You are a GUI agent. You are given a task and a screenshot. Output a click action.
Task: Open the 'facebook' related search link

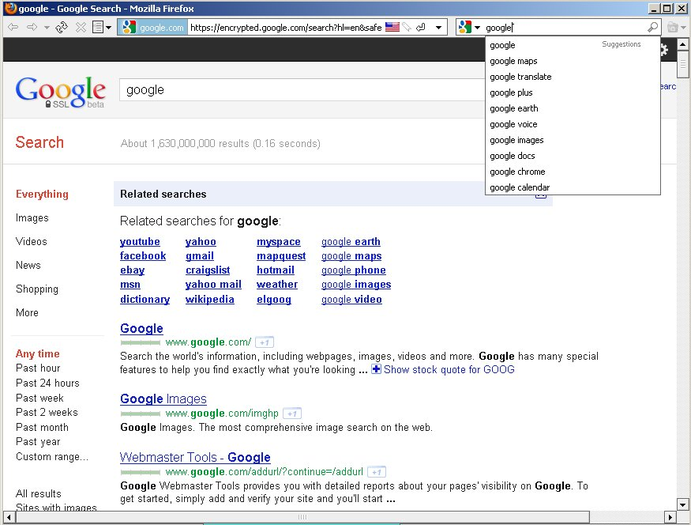pyautogui.click(x=143, y=256)
